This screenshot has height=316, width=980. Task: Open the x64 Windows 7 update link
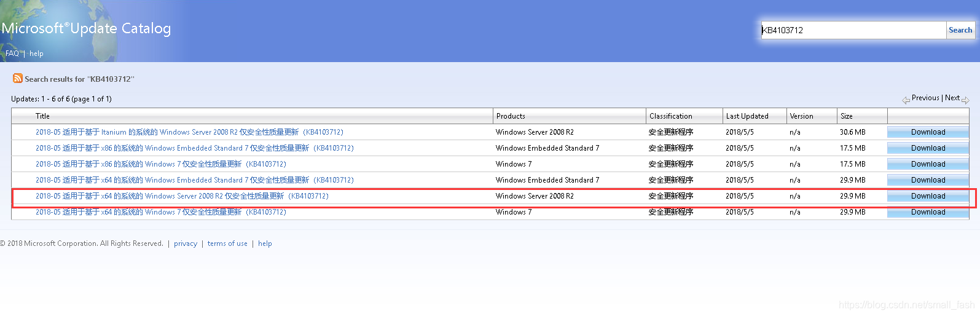tap(161, 212)
